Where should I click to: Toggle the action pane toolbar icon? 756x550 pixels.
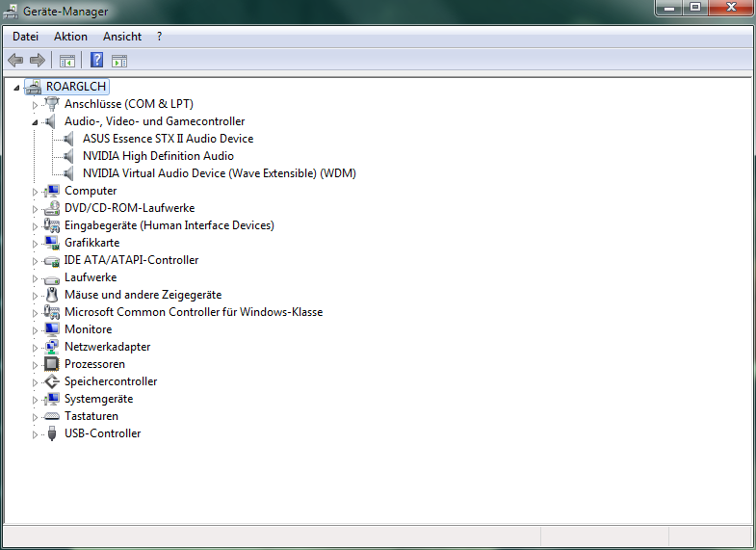click(x=119, y=62)
